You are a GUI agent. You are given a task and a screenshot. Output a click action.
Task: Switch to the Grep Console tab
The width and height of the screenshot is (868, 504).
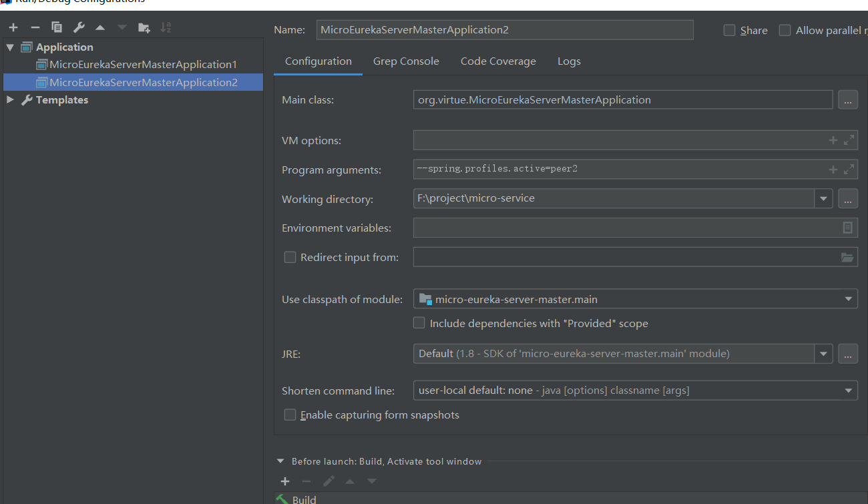(406, 61)
